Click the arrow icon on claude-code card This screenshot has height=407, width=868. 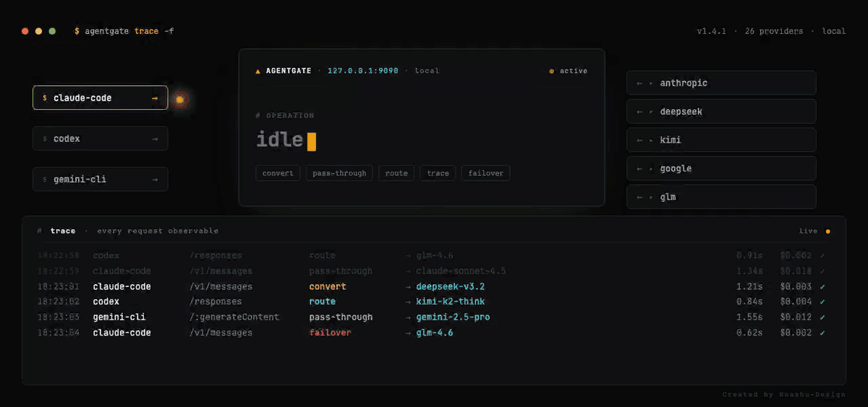pos(155,98)
